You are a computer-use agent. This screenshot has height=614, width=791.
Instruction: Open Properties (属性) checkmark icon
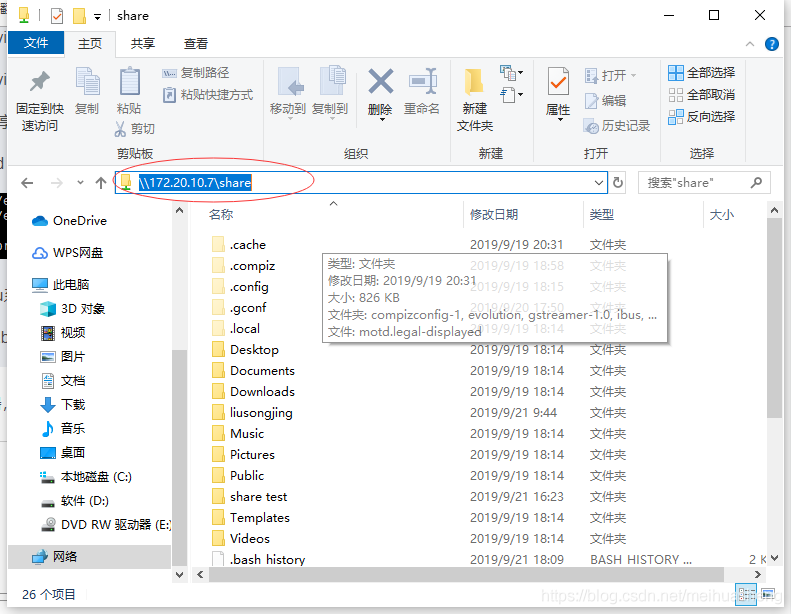tap(558, 81)
